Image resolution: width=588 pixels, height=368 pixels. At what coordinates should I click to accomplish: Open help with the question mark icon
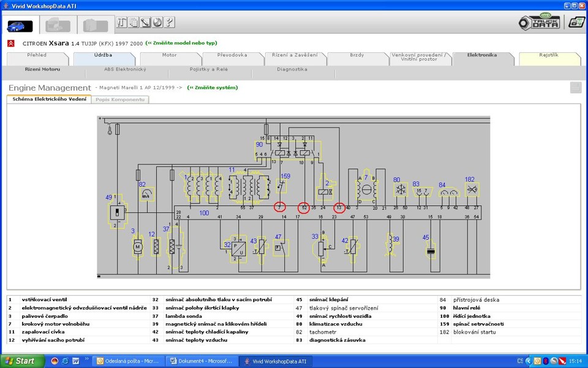click(x=170, y=23)
